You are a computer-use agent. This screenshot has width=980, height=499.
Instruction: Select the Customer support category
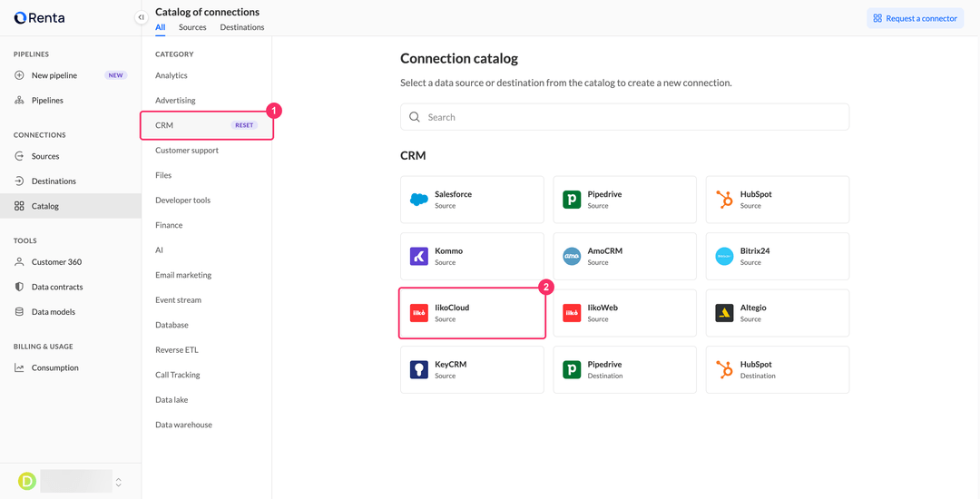187,150
